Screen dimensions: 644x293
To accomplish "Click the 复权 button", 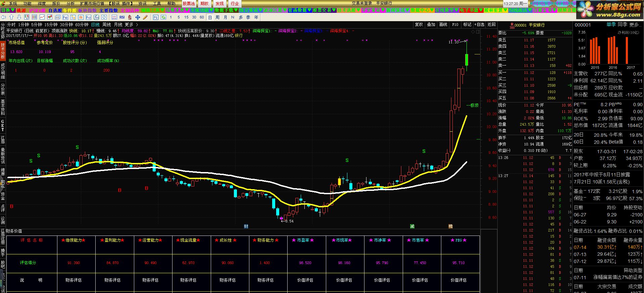I will (x=419, y=25).
